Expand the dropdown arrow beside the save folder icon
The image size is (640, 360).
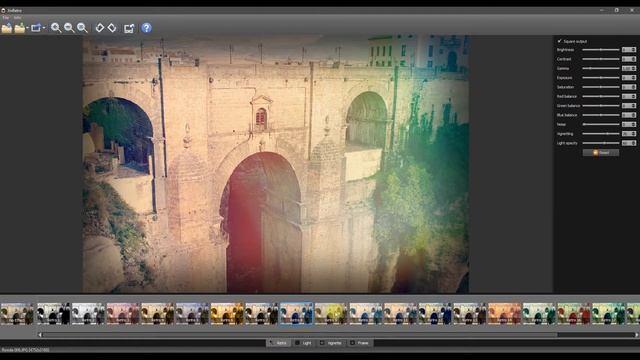click(27, 28)
